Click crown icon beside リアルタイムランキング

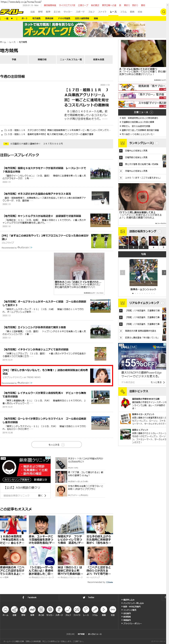point(122,303)
